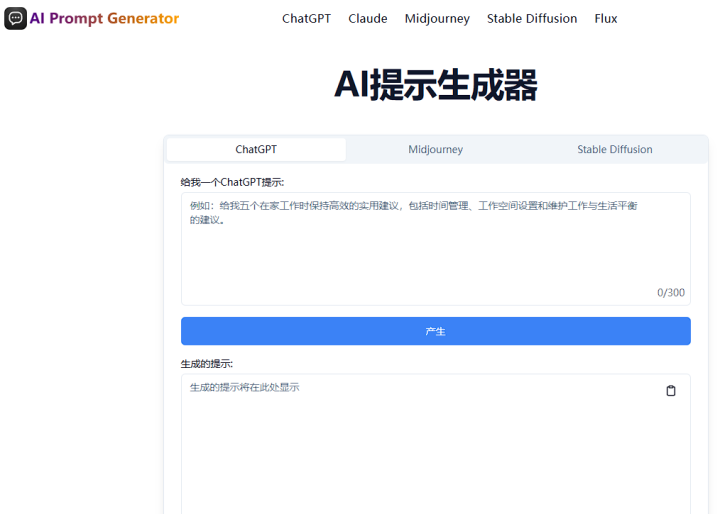Switch to the Midjourney tab
720x514 pixels.
tap(435, 149)
